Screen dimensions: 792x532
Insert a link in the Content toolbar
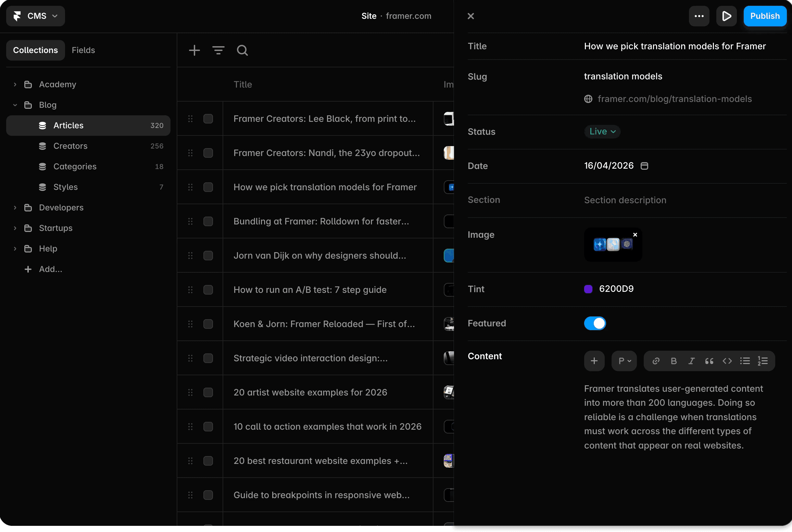tap(656, 361)
